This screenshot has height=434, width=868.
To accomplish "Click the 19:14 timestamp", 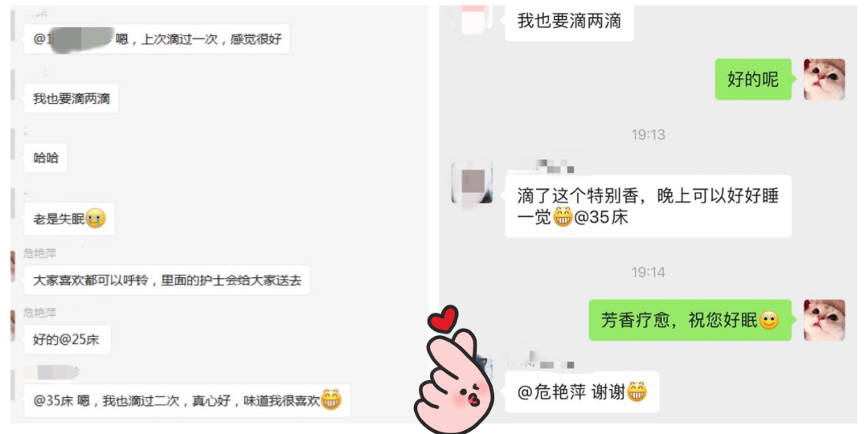I will click(x=649, y=272).
